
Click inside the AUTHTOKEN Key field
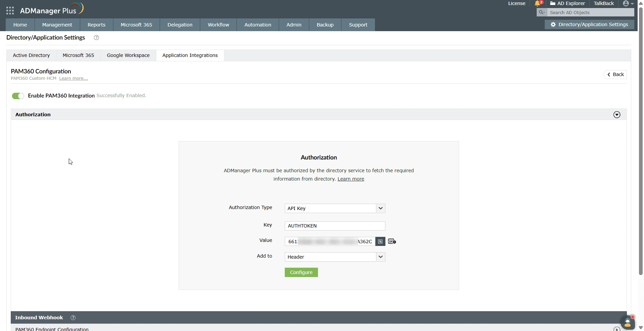334,226
